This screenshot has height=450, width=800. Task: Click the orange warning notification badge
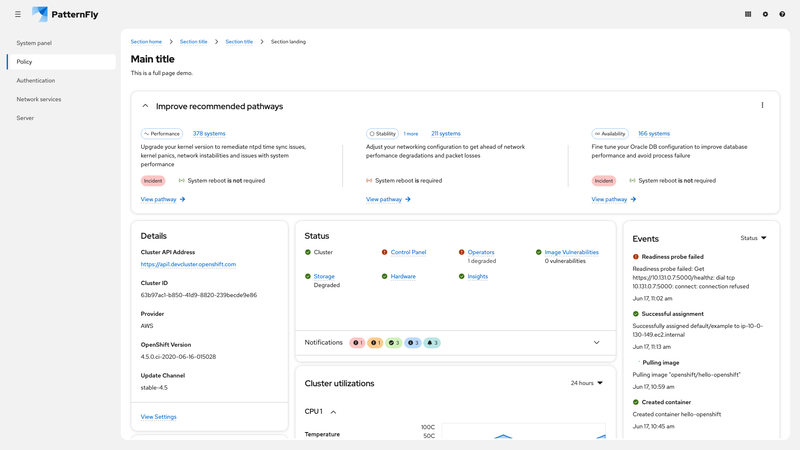(375, 343)
